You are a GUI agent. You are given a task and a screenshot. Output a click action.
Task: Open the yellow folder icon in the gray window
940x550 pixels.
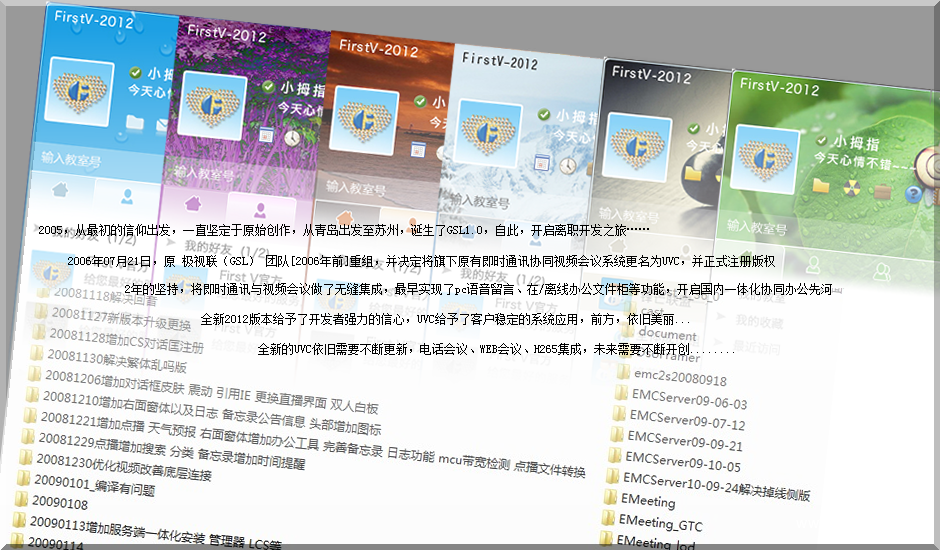tap(694, 174)
